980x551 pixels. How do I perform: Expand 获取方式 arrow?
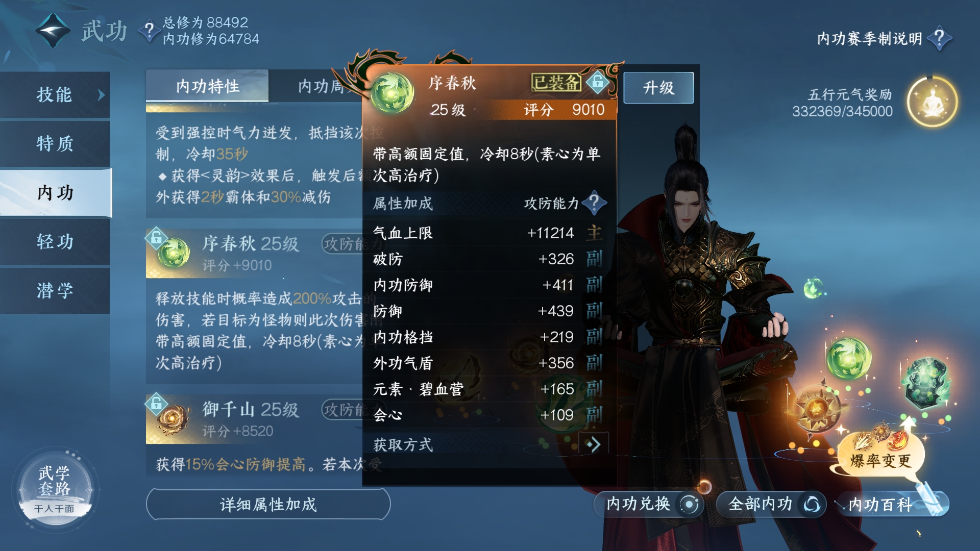(594, 444)
